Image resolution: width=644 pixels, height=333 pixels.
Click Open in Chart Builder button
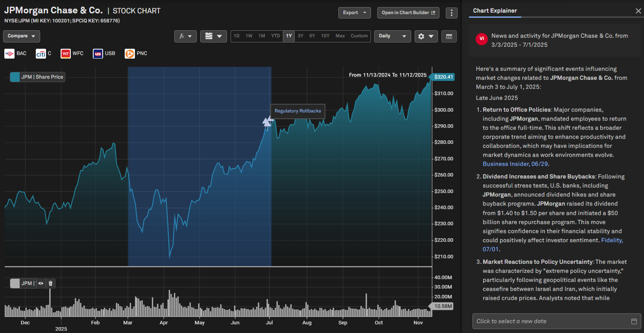coord(408,13)
